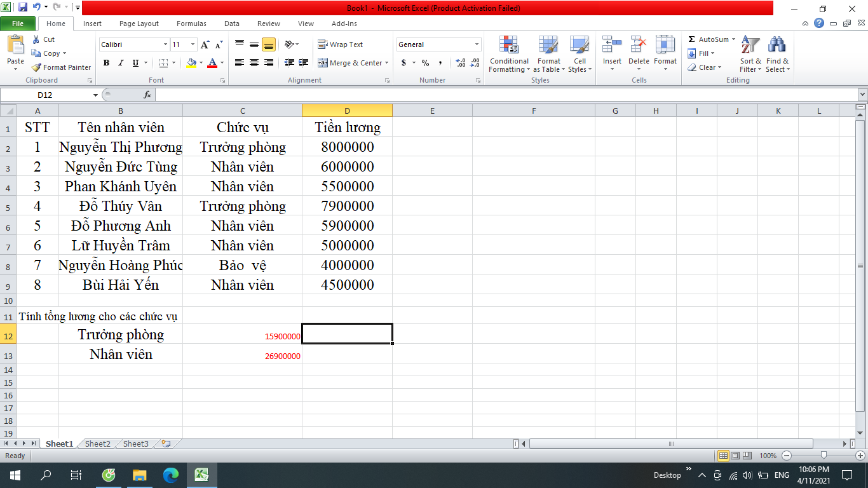Image resolution: width=868 pixels, height=488 pixels.
Task: Click the Cut scissors icon
Action: coord(37,39)
